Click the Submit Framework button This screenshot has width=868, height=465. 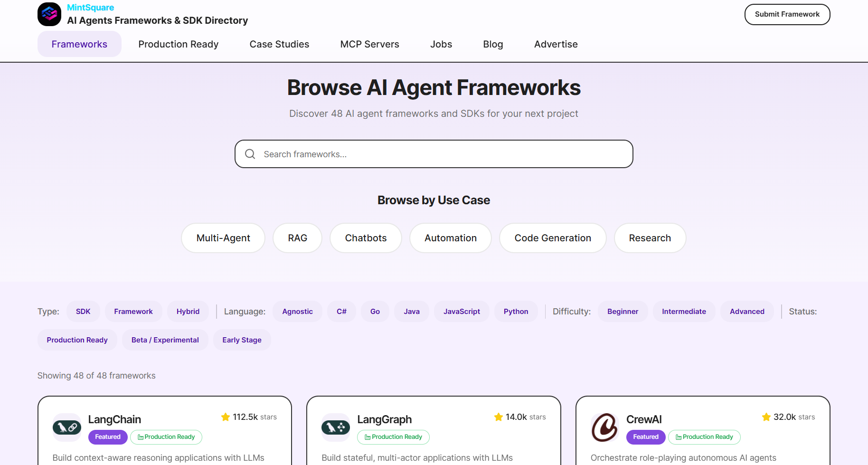787,14
